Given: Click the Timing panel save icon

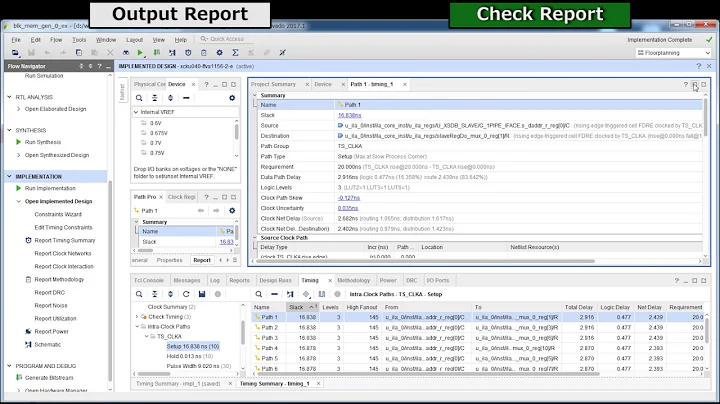Looking at the screenshot, I should tap(202, 294).
